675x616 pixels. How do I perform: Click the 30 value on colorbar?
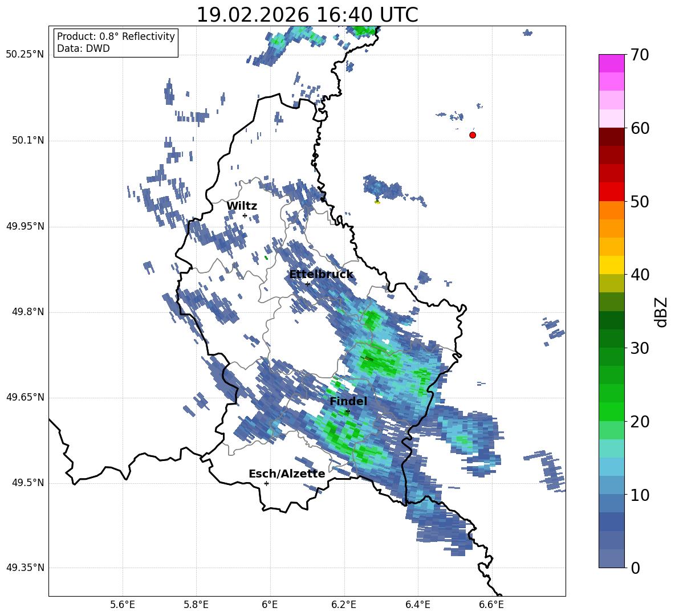point(640,348)
